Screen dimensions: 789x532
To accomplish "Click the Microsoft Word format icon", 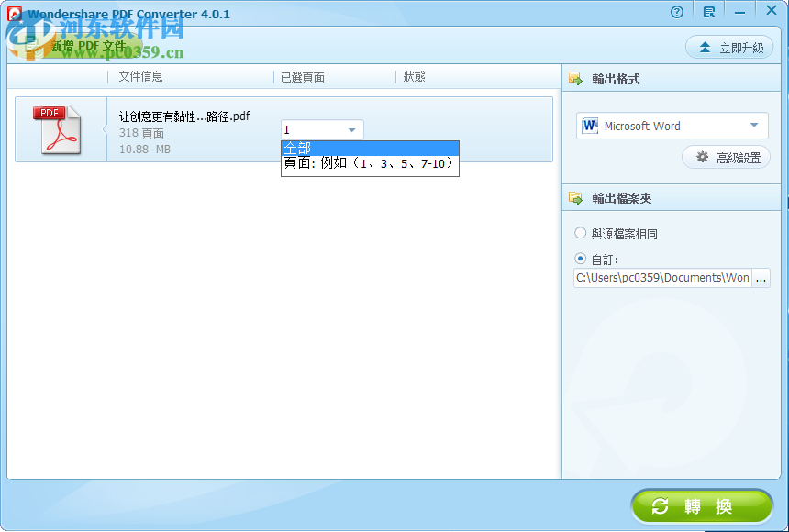I will pyautogui.click(x=589, y=125).
